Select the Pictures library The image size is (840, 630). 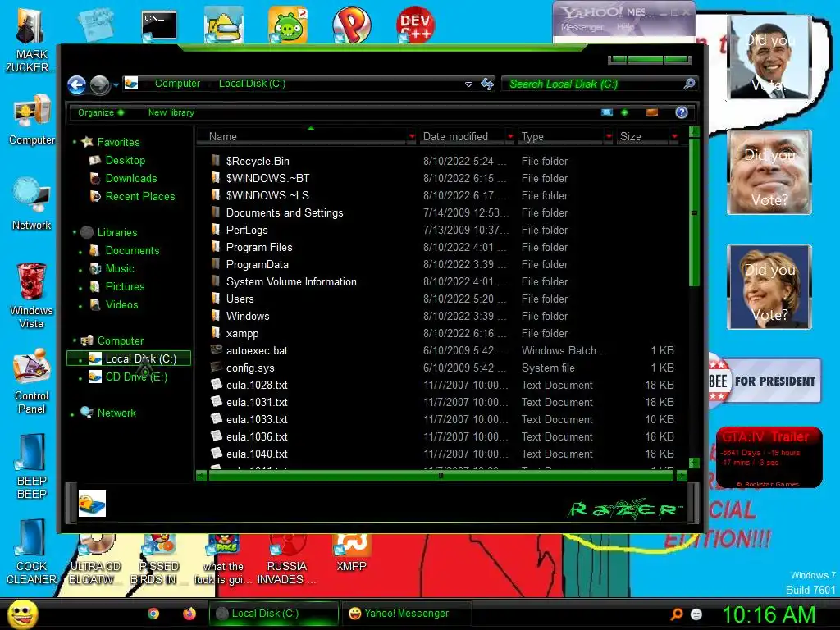125,286
